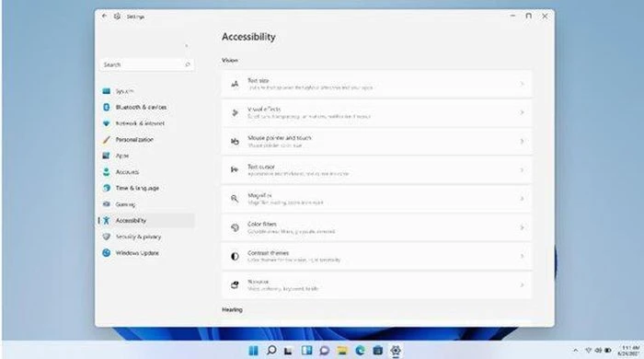Click the Text size AA icon
The image size is (644, 359).
point(235,84)
